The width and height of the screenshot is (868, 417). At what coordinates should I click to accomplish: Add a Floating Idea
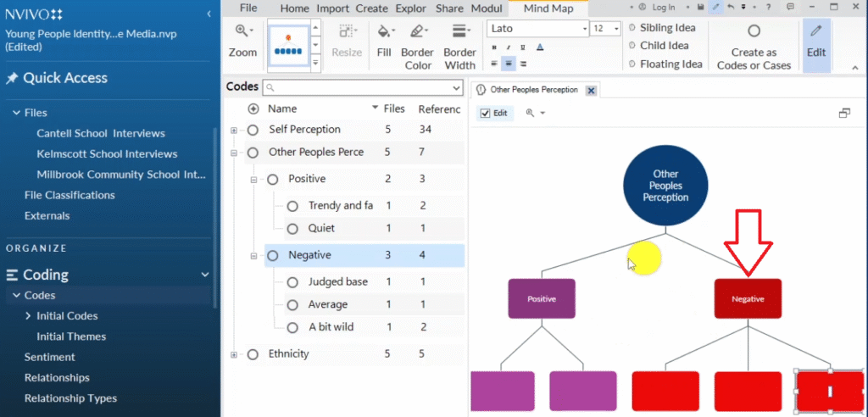(664, 64)
